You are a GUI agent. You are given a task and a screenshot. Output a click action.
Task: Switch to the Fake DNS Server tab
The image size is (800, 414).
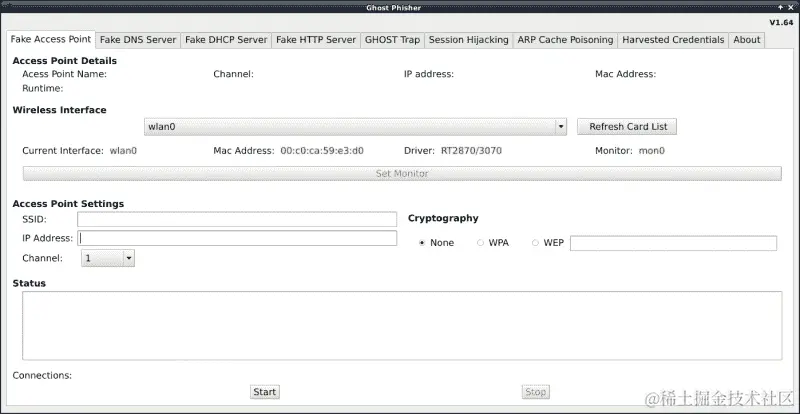138,40
